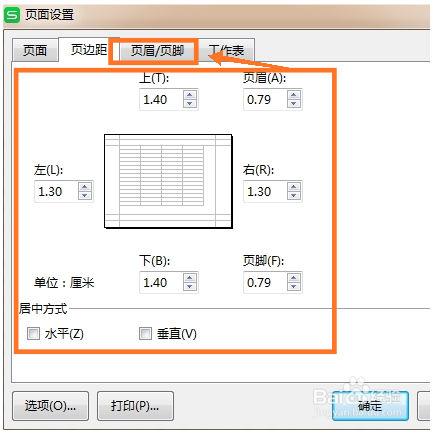Click the 选项(O)... button
Image resolution: width=433 pixels, height=433 pixels.
coord(50,406)
